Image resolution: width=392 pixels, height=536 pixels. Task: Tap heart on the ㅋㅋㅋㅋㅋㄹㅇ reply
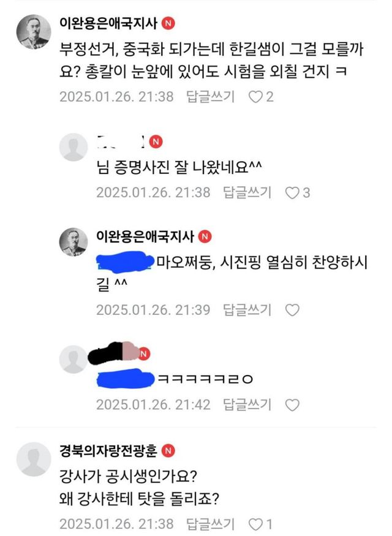[292, 406]
